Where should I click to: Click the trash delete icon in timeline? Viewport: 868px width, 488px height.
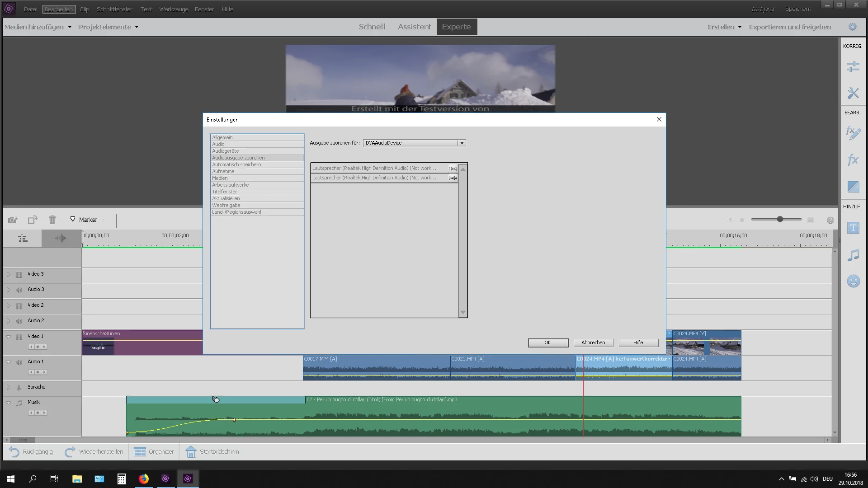[52, 220]
